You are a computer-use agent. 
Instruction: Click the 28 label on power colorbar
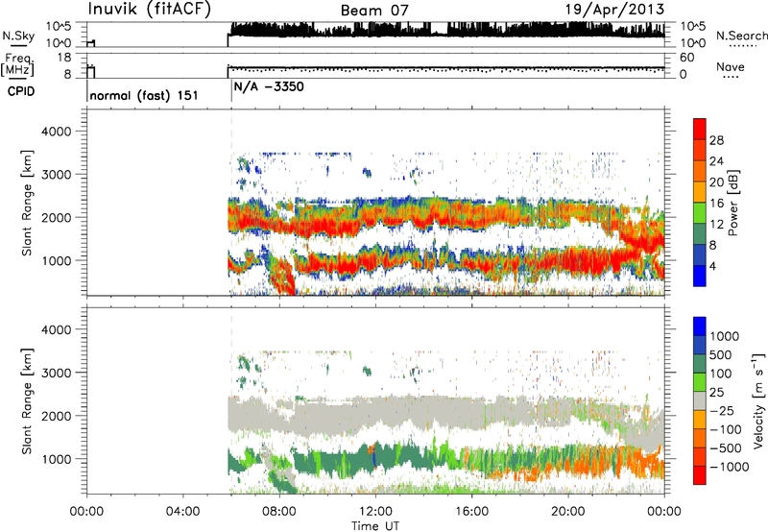point(716,140)
